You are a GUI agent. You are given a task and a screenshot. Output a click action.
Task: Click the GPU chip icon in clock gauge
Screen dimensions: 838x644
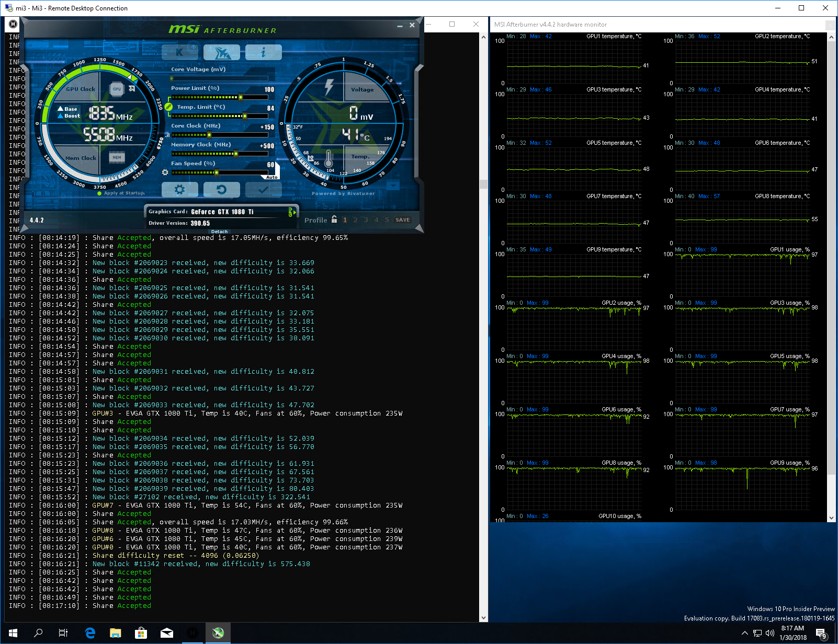click(117, 89)
